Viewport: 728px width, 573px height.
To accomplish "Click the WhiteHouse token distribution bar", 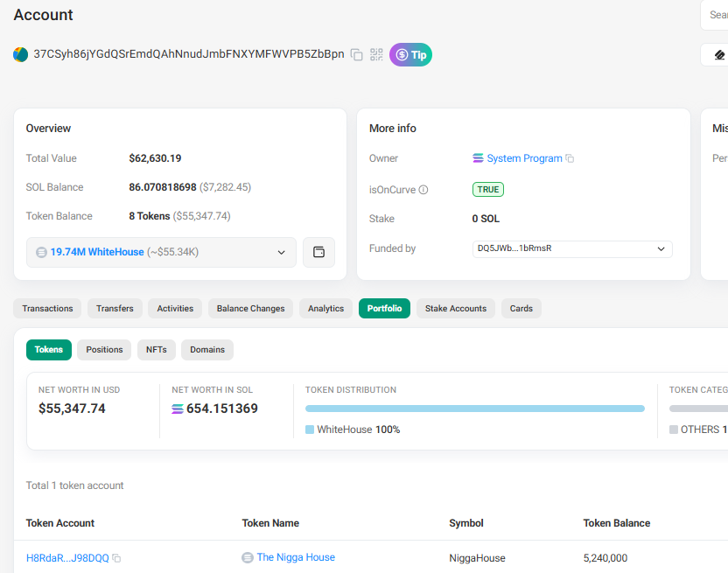I will (475, 409).
